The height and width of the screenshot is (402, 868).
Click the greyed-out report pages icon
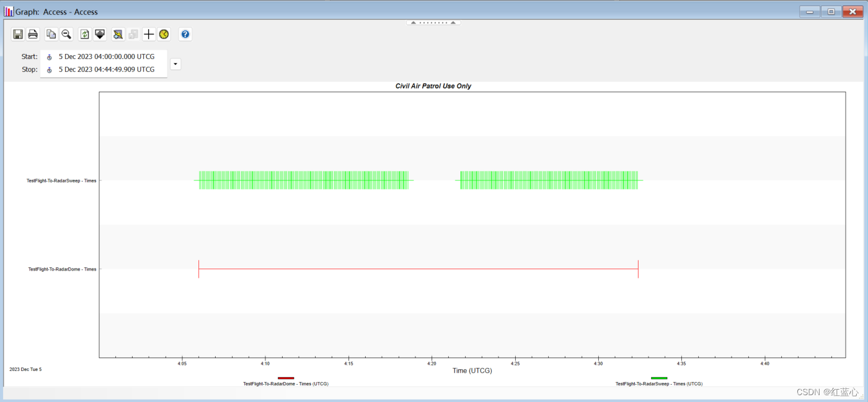tap(133, 34)
